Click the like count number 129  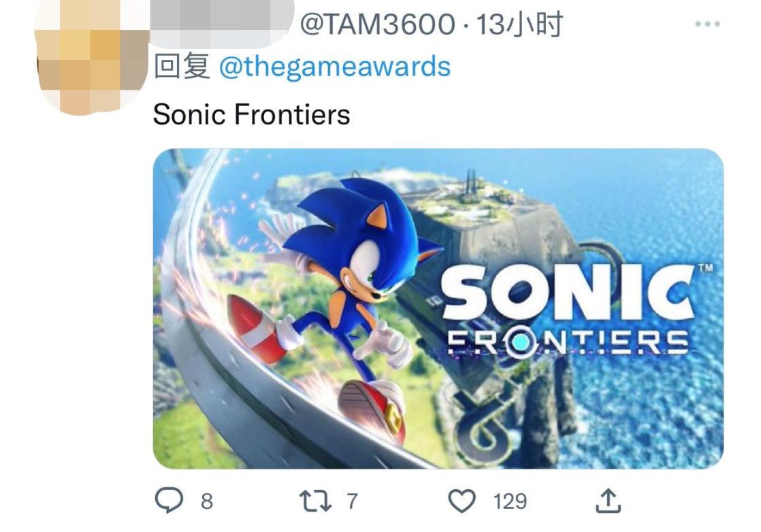(510, 501)
